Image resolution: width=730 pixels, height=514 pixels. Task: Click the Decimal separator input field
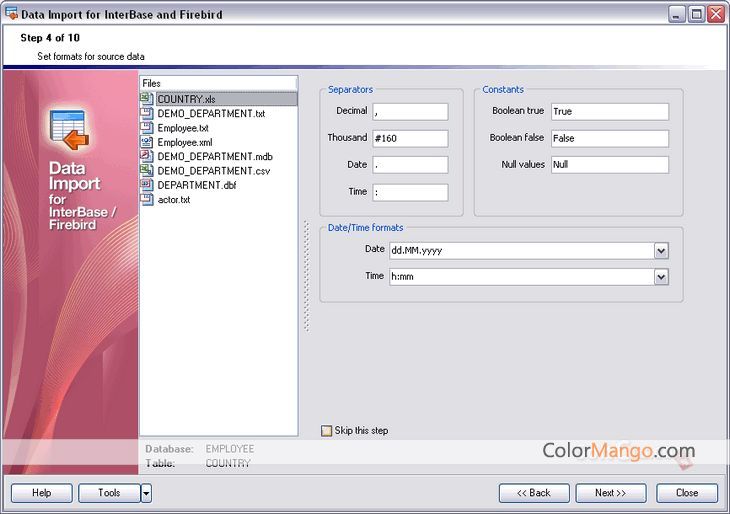[410, 112]
